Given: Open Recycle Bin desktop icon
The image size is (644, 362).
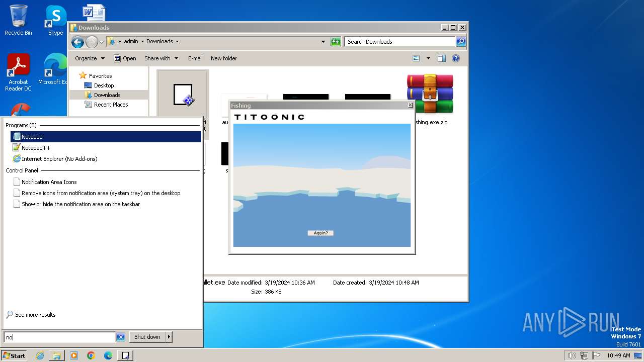Looking at the screenshot, I should [x=18, y=20].
